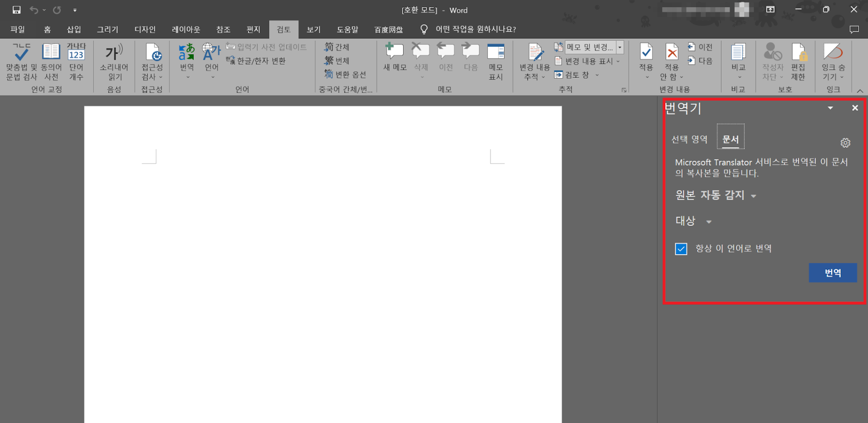
Task: Open 변환 옵션 conversion options
Action: (x=346, y=74)
